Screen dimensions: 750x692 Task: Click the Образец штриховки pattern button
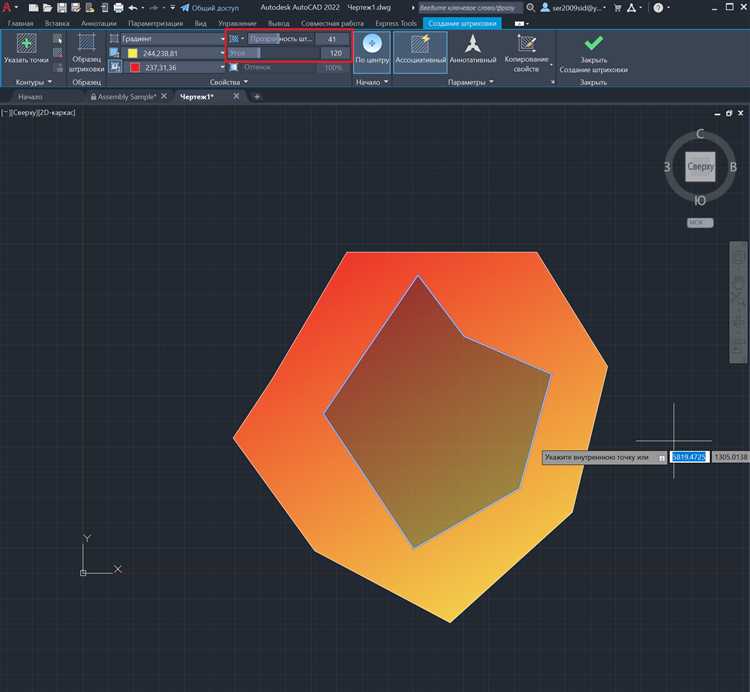point(87,53)
